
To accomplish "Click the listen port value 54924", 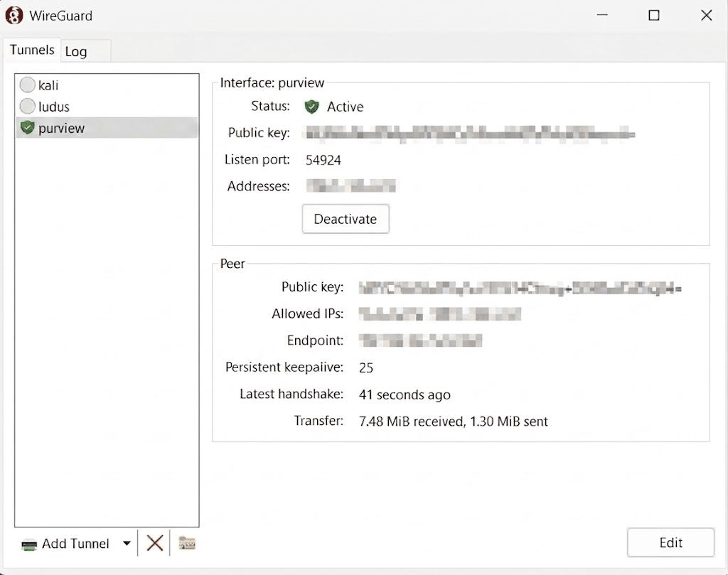I will (x=323, y=160).
